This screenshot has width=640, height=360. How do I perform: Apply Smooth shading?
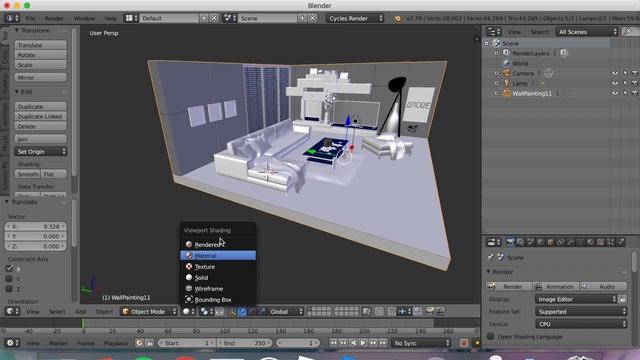click(x=27, y=174)
